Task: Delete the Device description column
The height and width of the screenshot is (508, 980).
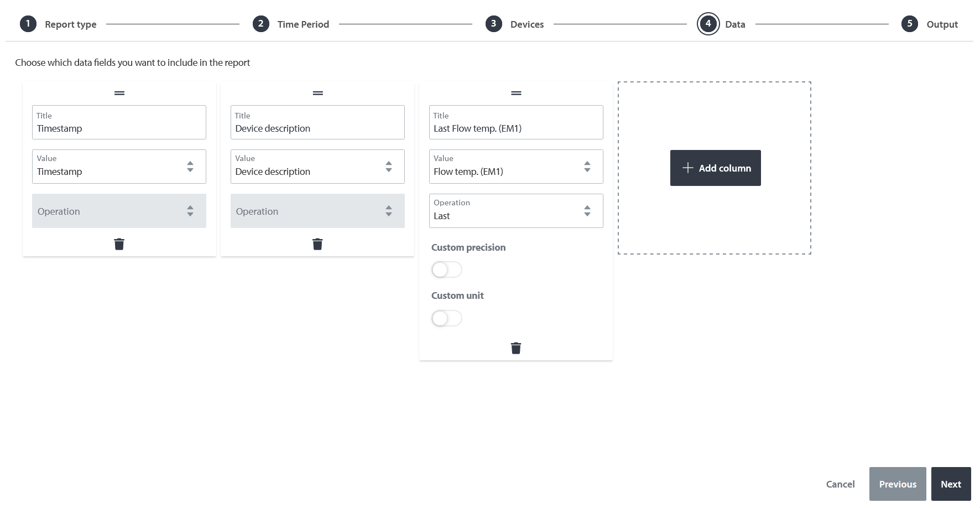Action: (317, 243)
